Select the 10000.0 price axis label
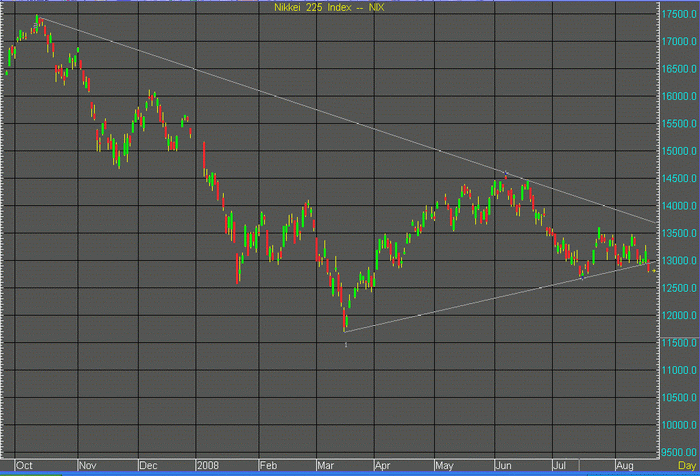The width and height of the screenshot is (700, 476). coord(679,425)
